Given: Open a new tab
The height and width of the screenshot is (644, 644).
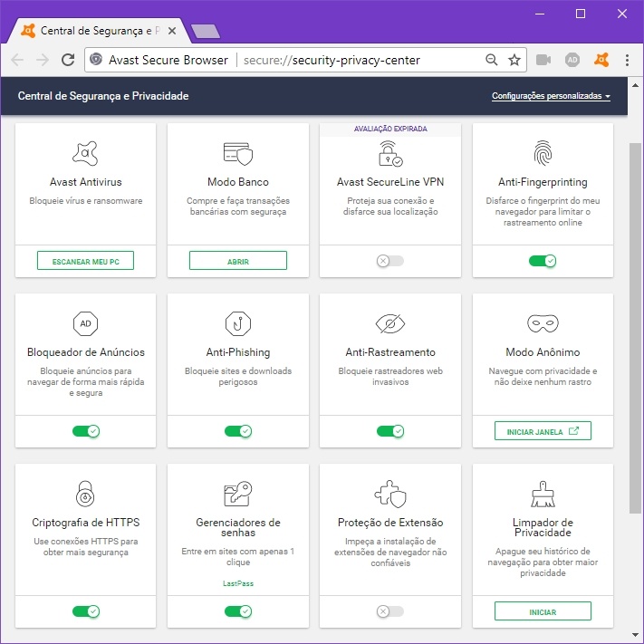Looking at the screenshot, I should click(206, 32).
